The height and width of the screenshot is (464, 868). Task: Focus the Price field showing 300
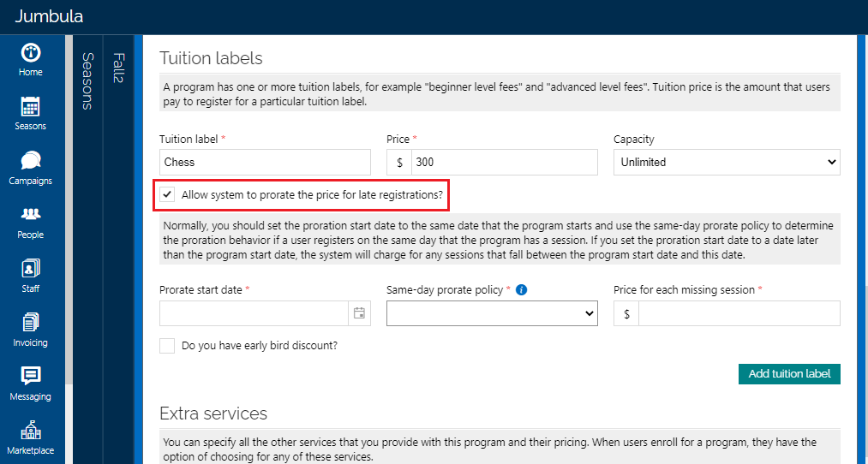pos(505,162)
